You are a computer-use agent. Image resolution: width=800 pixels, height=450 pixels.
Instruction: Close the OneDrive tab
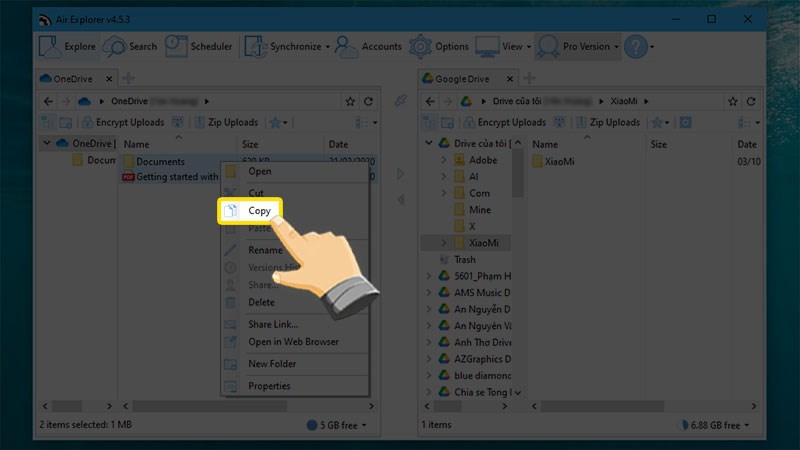coord(109,79)
